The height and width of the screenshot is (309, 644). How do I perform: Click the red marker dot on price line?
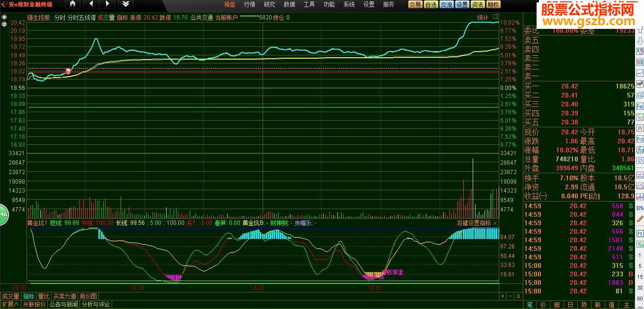point(68,71)
